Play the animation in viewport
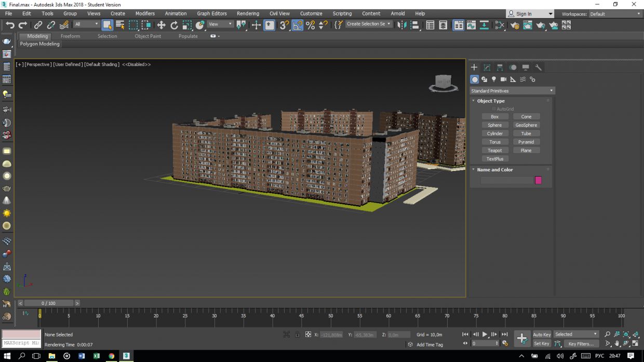 point(485,334)
